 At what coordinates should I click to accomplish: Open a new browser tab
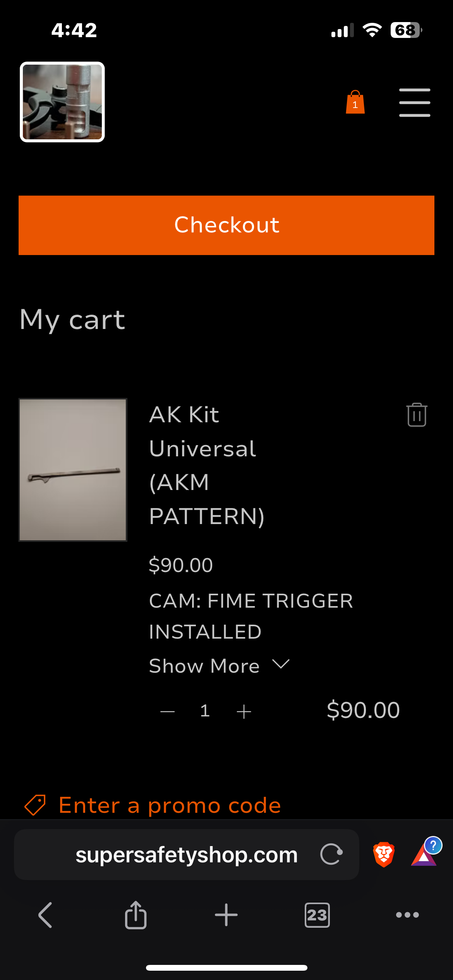pyautogui.click(x=226, y=915)
